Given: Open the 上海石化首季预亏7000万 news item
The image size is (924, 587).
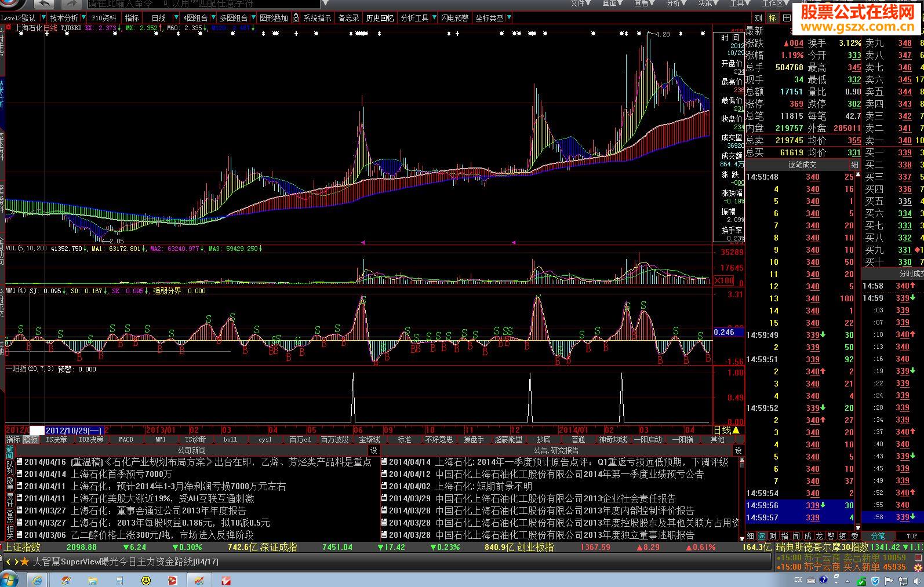Looking at the screenshot, I should point(121,474).
